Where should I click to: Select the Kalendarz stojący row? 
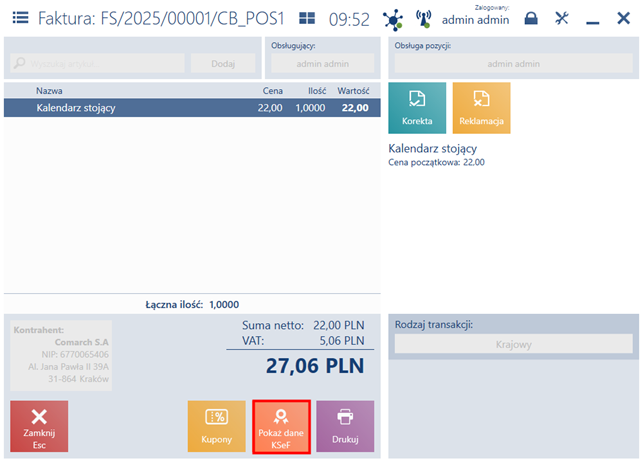[x=192, y=108]
